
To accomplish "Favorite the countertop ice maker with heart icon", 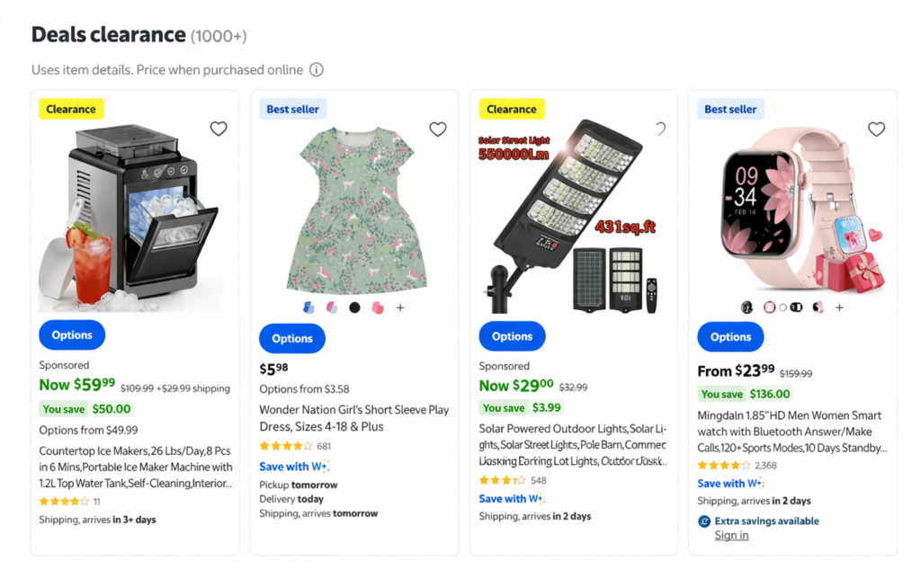I will click(x=219, y=129).
